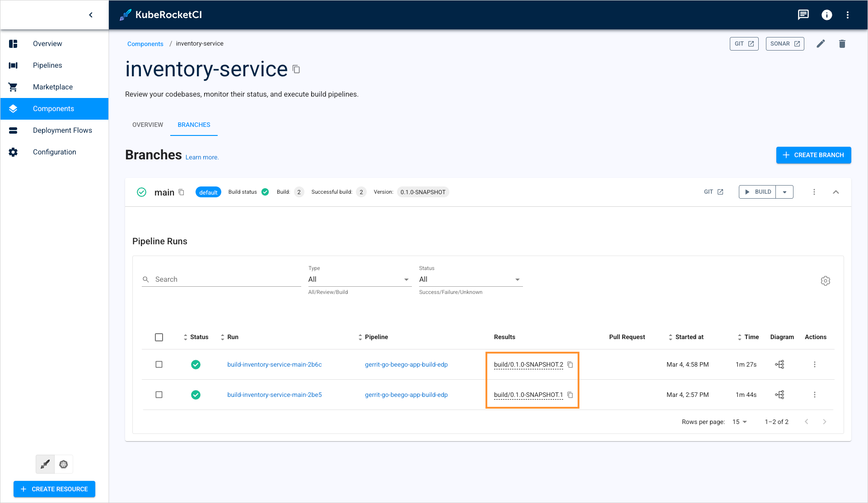Click the CREATE BRANCH button

pyautogui.click(x=813, y=155)
